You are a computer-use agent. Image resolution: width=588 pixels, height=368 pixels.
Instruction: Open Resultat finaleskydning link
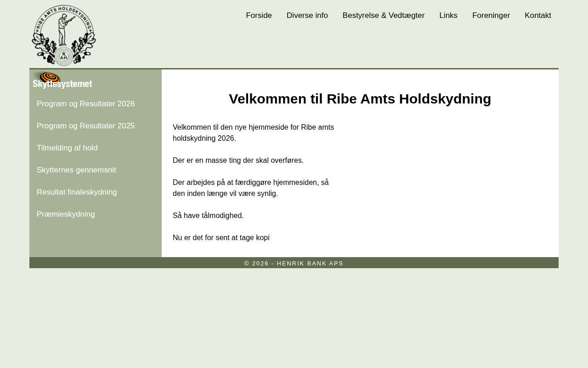pyautogui.click(x=77, y=192)
